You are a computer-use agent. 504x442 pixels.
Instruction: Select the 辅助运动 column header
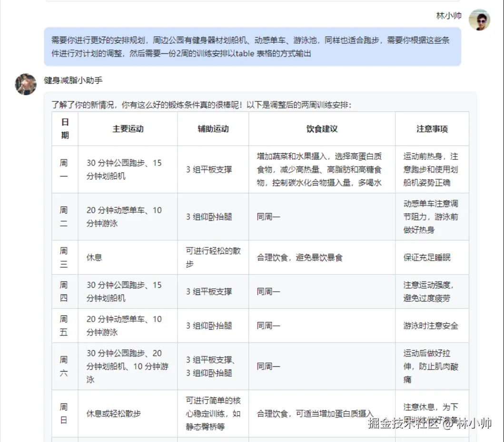[213, 128]
